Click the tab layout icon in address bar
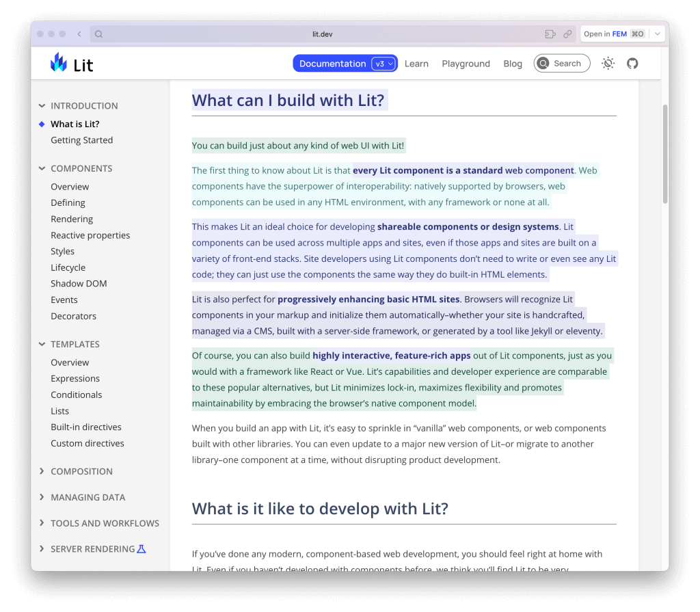700x612 pixels. point(550,34)
